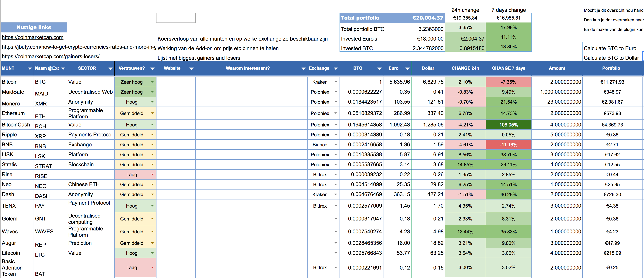Click Bitcoin's -7.35% seven-day change cell
Image resolution: width=644 pixels, height=278 pixels.
tap(509, 82)
